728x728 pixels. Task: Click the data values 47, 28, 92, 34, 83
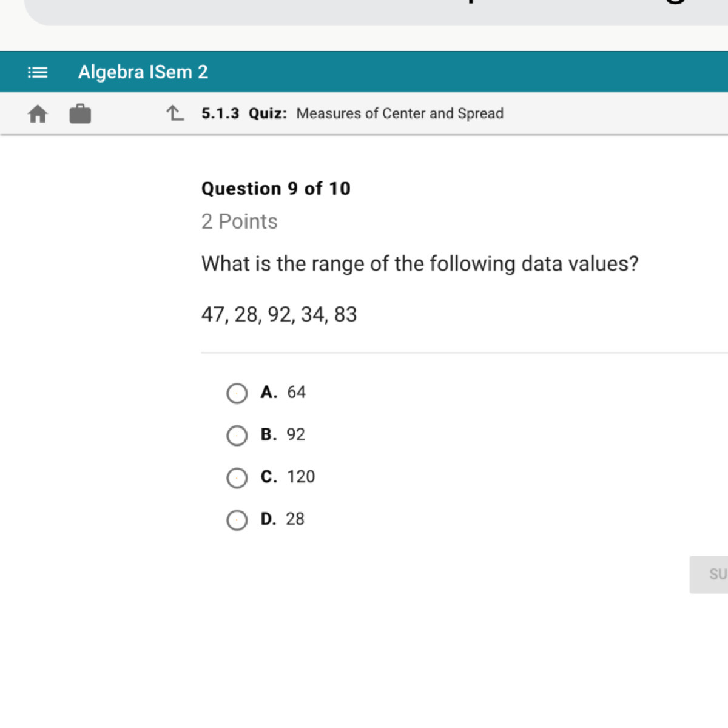[x=279, y=314]
